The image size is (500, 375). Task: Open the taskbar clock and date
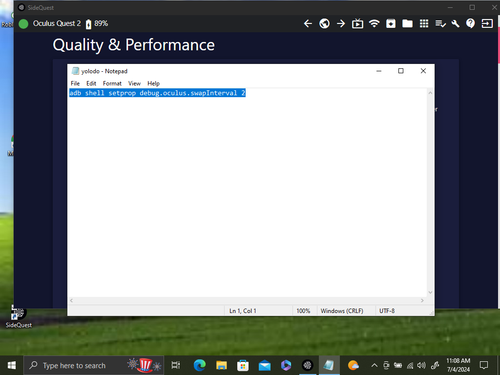pos(458,365)
